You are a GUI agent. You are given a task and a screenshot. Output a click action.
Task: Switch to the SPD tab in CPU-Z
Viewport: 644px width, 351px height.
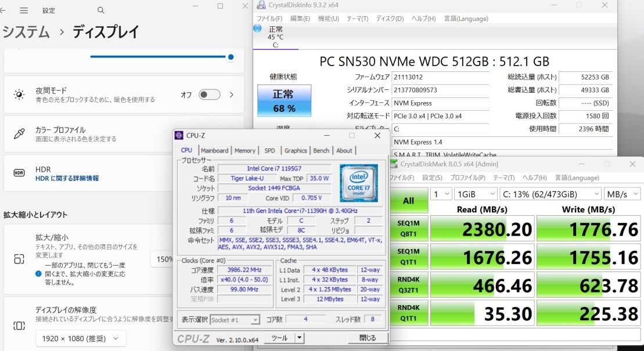coord(270,151)
